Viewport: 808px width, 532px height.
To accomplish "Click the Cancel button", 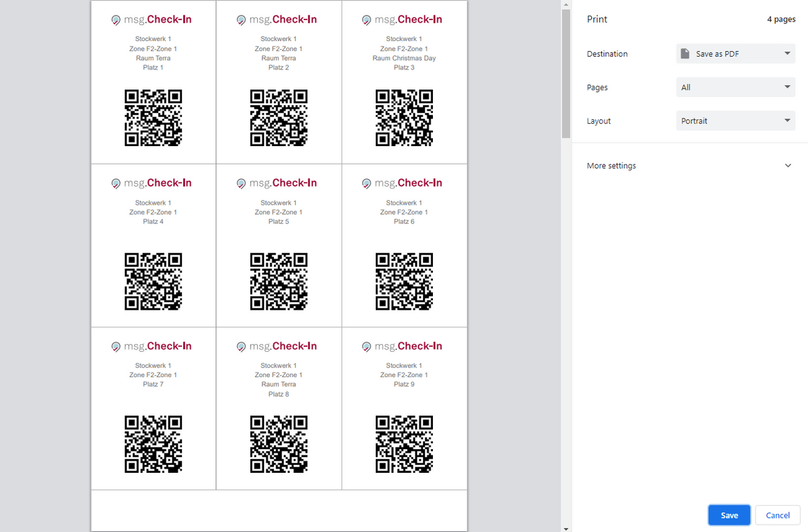I will (x=777, y=515).
